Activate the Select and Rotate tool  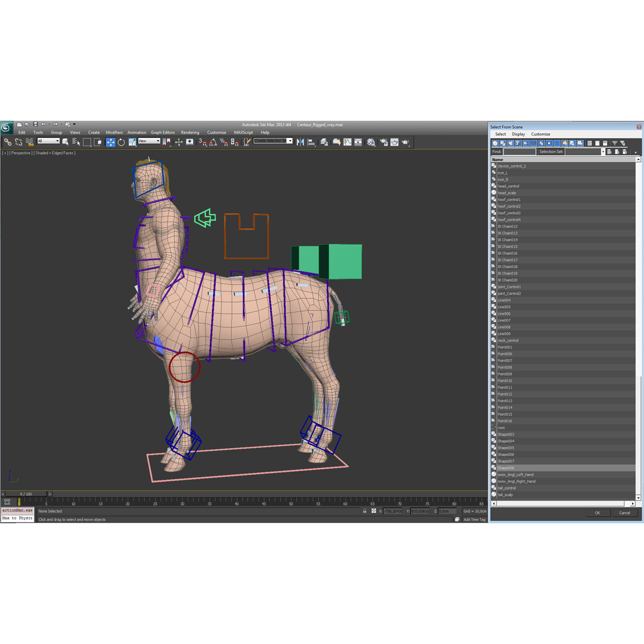(121, 142)
